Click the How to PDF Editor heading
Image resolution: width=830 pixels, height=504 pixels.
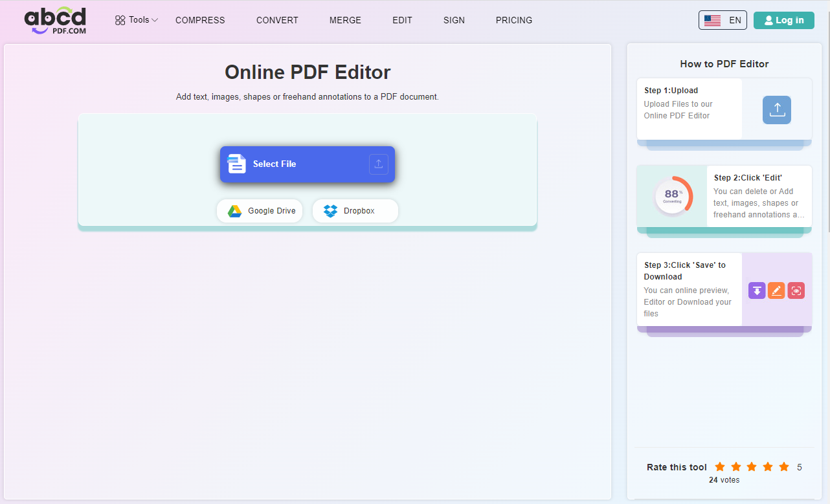tap(724, 64)
